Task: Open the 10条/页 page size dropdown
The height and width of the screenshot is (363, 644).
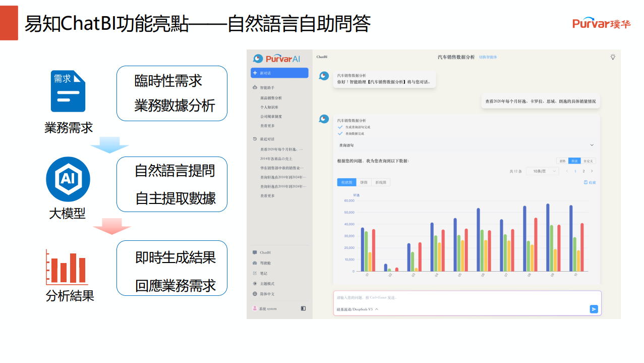Action: coord(543,171)
